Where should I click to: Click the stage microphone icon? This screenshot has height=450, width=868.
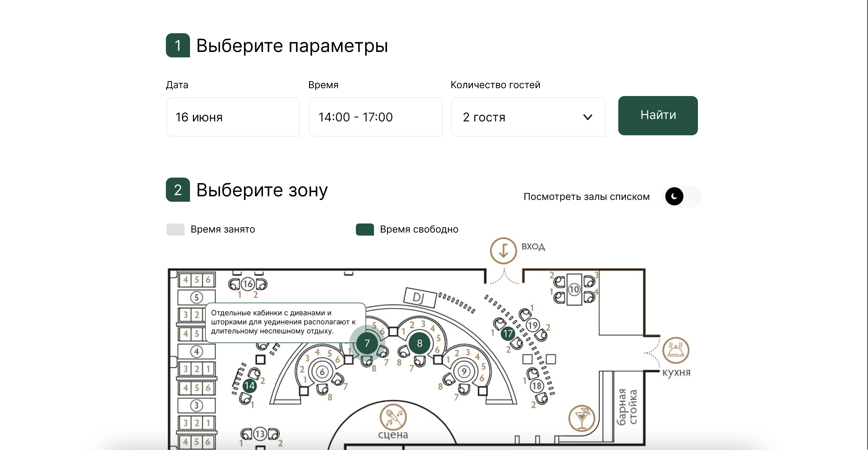pyautogui.click(x=393, y=416)
